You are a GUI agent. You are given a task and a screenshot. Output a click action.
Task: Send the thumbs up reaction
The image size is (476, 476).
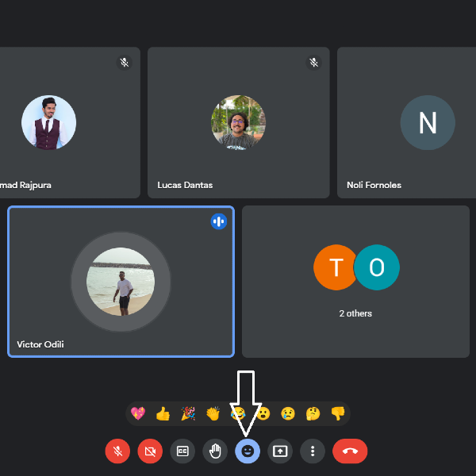click(163, 413)
